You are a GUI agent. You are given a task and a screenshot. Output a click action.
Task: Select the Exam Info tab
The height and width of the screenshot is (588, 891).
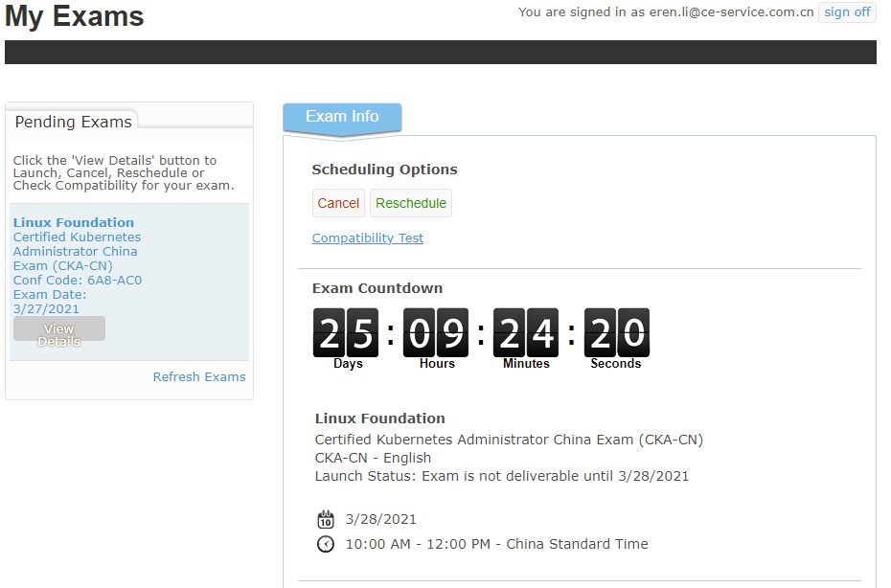342,117
